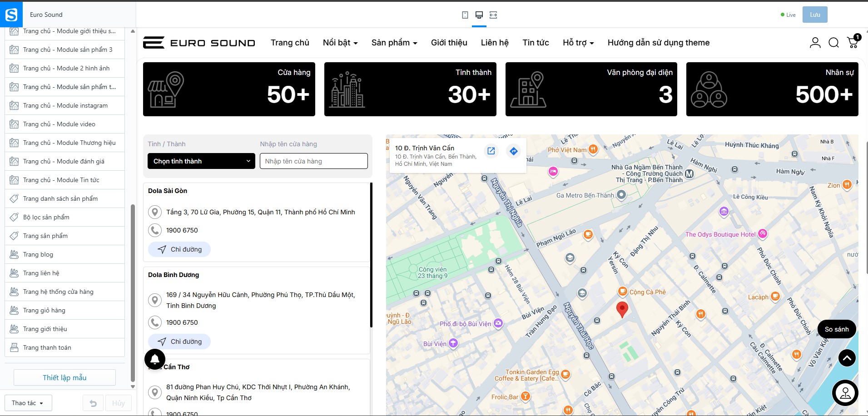The height and width of the screenshot is (416, 868).
Task: Open the search magnifier icon
Action: coord(834,43)
